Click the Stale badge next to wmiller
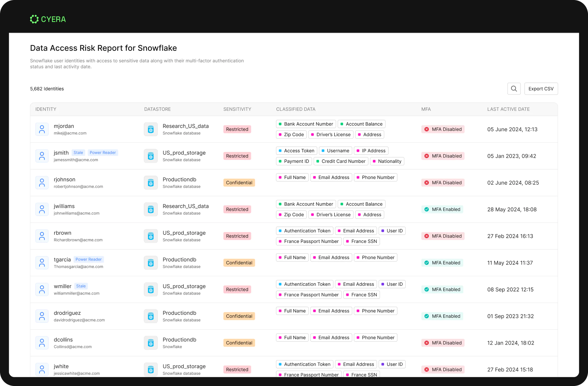 [x=81, y=286]
